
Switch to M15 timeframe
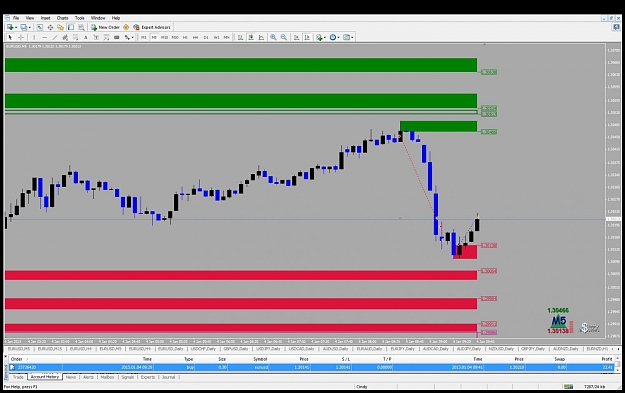pyautogui.click(x=164, y=37)
